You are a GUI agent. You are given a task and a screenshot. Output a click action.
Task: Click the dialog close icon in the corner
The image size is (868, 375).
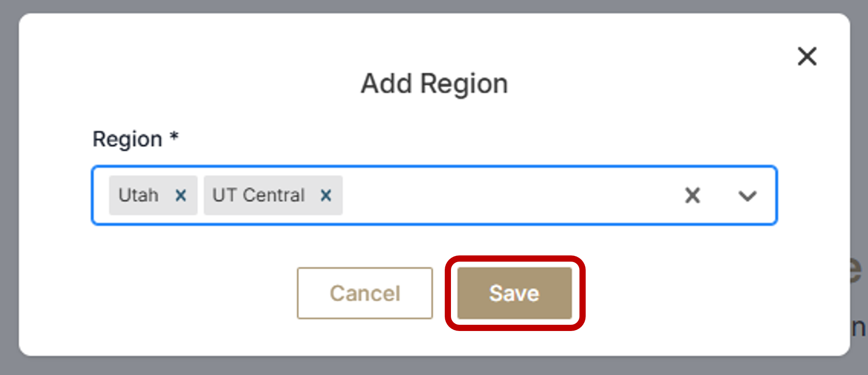click(806, 56)
